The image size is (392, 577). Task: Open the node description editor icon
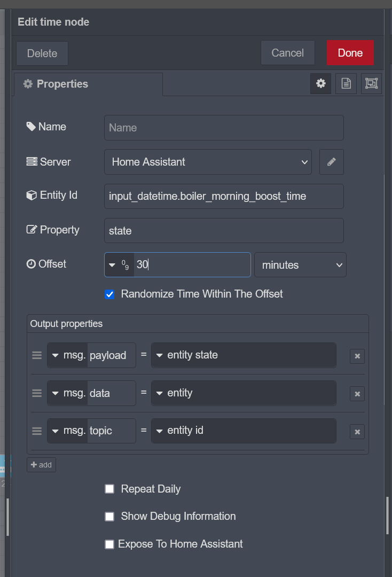point(346,83)
